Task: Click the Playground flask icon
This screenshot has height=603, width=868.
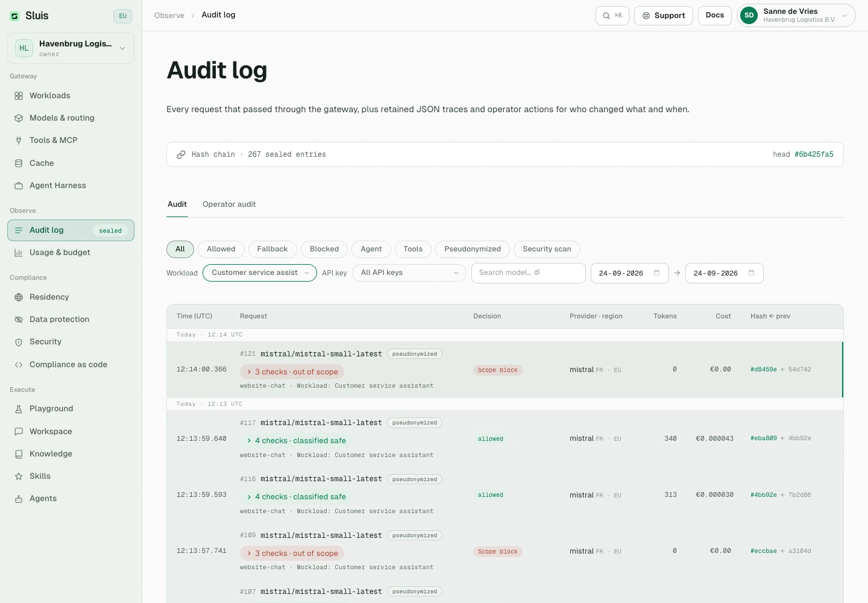Action: (x=19, y=409)
